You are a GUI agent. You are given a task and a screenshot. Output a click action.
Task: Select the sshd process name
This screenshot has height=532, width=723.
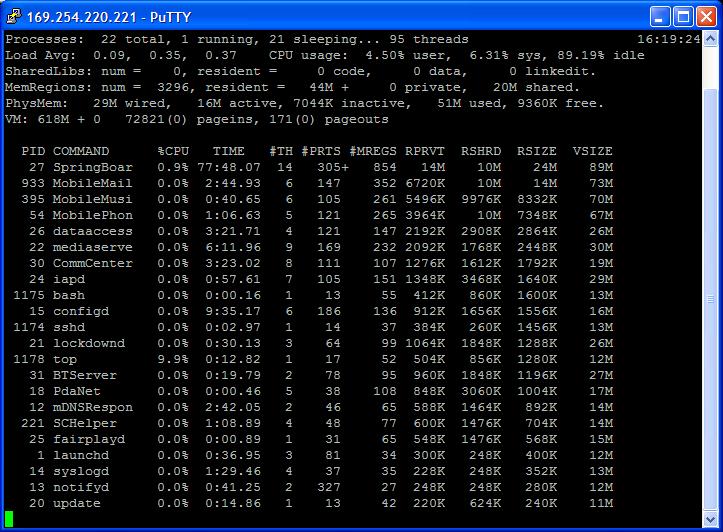click(x=69, y=327)
